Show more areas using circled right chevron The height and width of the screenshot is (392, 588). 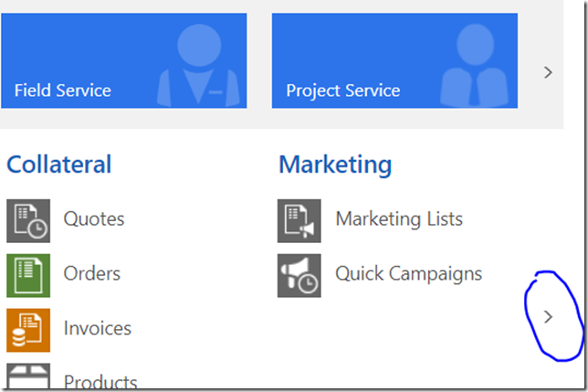[548, 317]
